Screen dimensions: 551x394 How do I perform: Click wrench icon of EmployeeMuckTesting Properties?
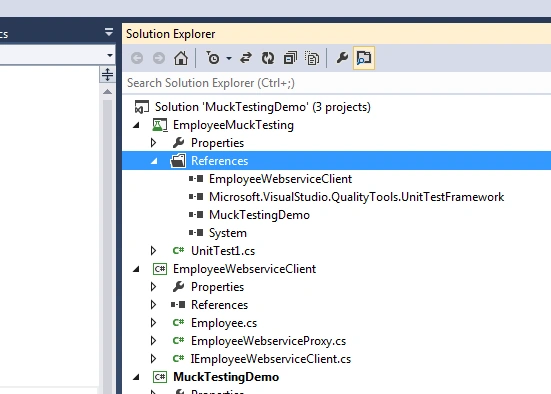point(179,143)
